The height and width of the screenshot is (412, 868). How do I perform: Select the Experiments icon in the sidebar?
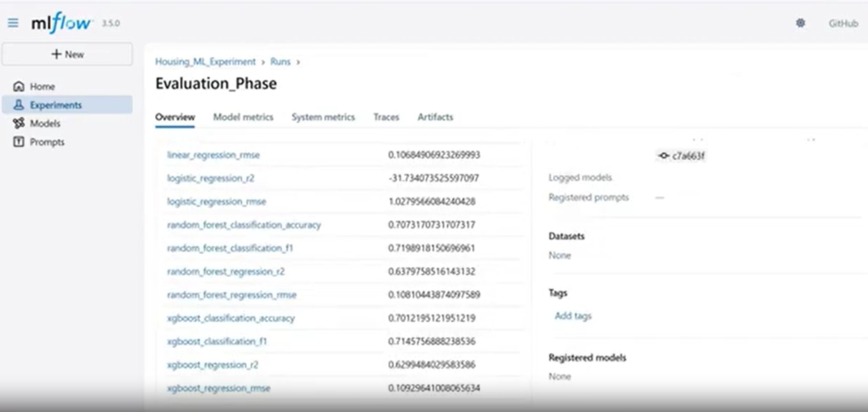pyautogui.click(x=19, y=105)
